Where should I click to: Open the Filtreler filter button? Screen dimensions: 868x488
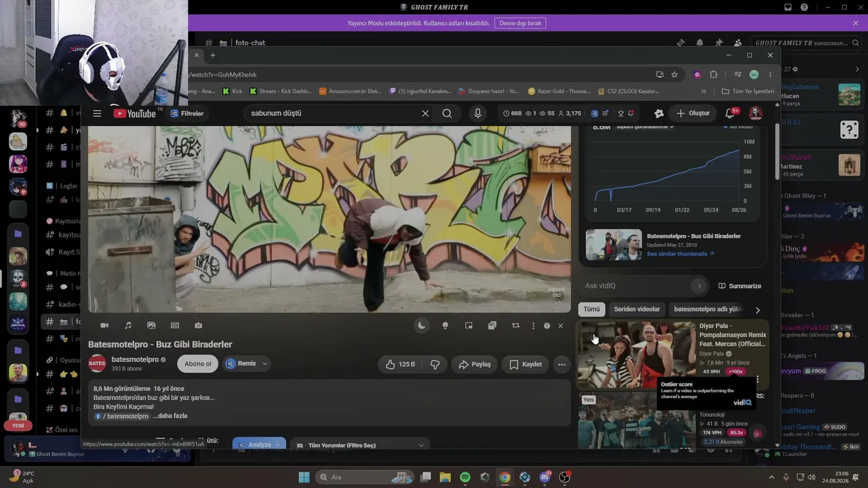(x=187, y=113)
